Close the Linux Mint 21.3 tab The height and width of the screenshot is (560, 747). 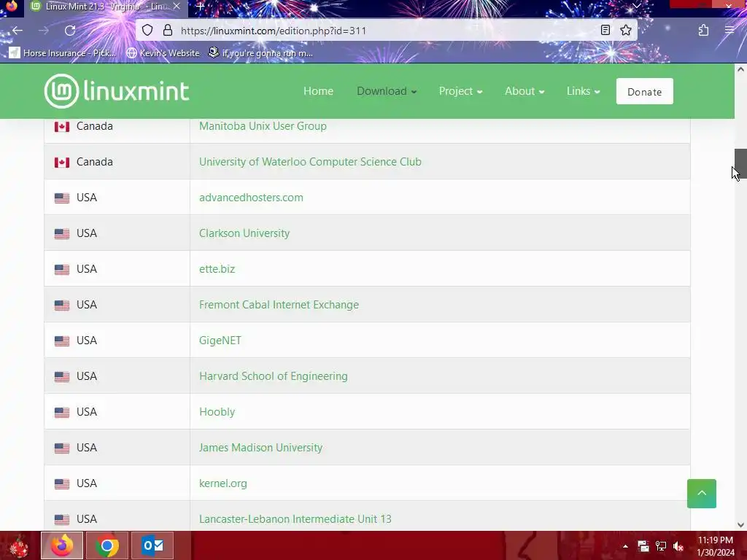coord(177,7)
